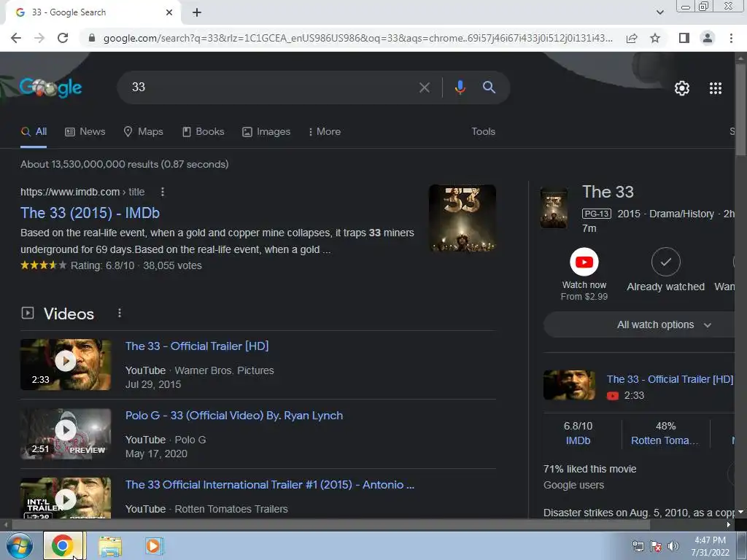Open The 33 Official International Trailer #1 link

270,485
